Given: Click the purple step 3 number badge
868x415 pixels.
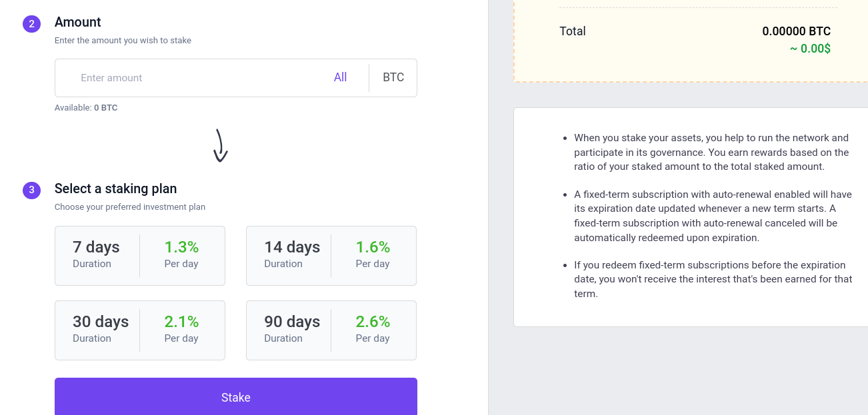Looking at the screenshot, I should pos(31,191).
